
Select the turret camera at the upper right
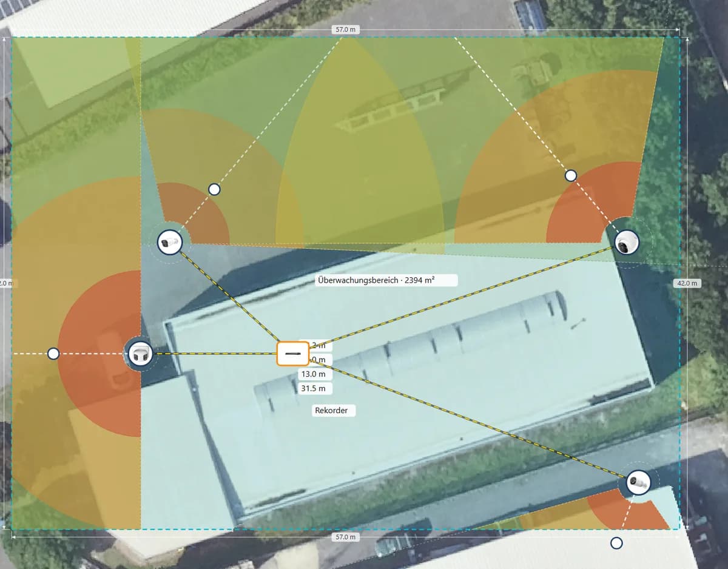[627, 244]
